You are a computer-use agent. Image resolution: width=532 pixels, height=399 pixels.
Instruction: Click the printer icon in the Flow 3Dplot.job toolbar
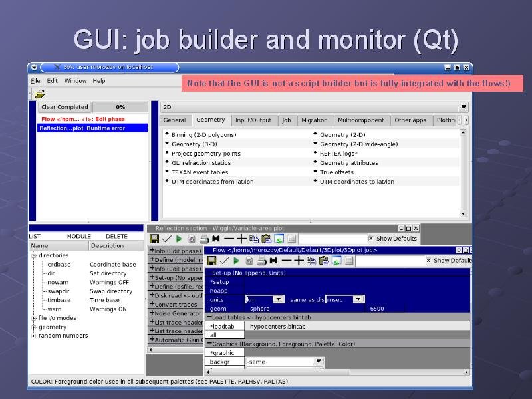[262, 261]
